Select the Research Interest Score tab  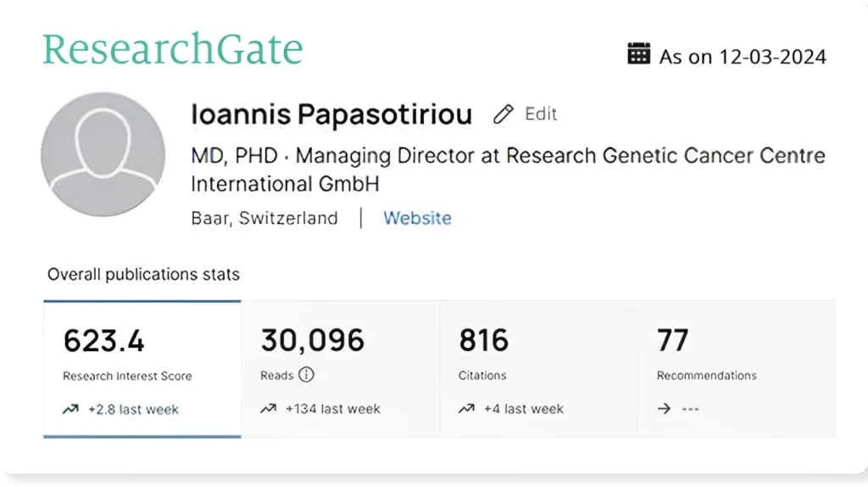coord(142,369)
